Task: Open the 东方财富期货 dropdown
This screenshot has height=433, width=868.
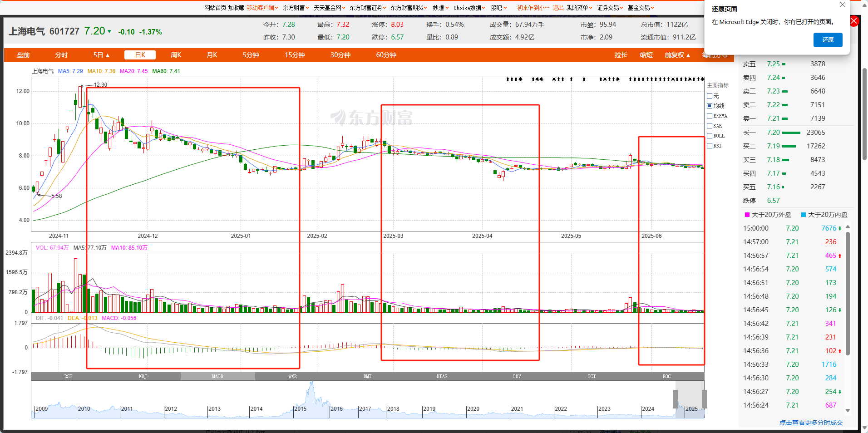Action: pyautogui.click(x=409, y=8)
